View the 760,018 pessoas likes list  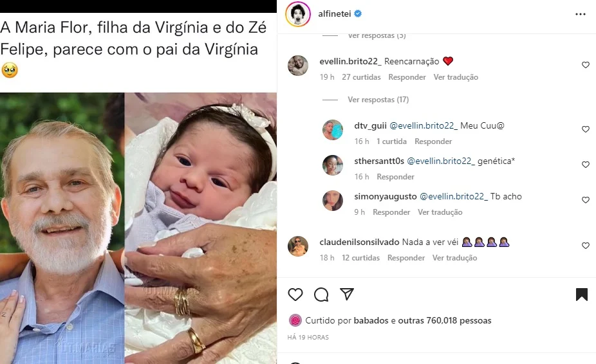(x=459, y=320)
